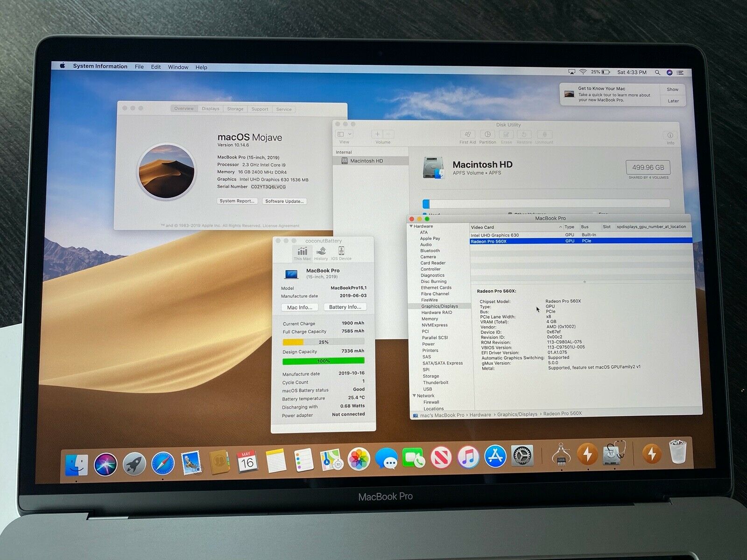Open Launchpad rocket icon in Dock

(x=134, y=464)
